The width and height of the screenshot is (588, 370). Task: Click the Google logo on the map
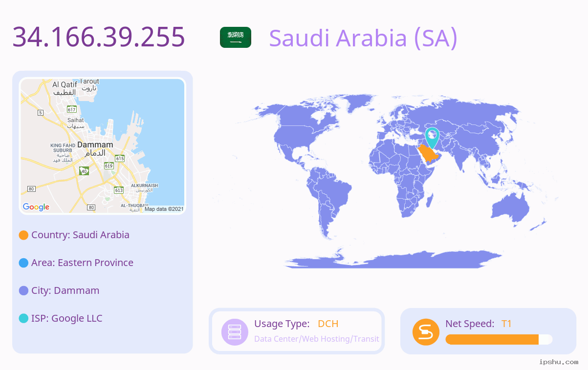(x=36, y=207)
